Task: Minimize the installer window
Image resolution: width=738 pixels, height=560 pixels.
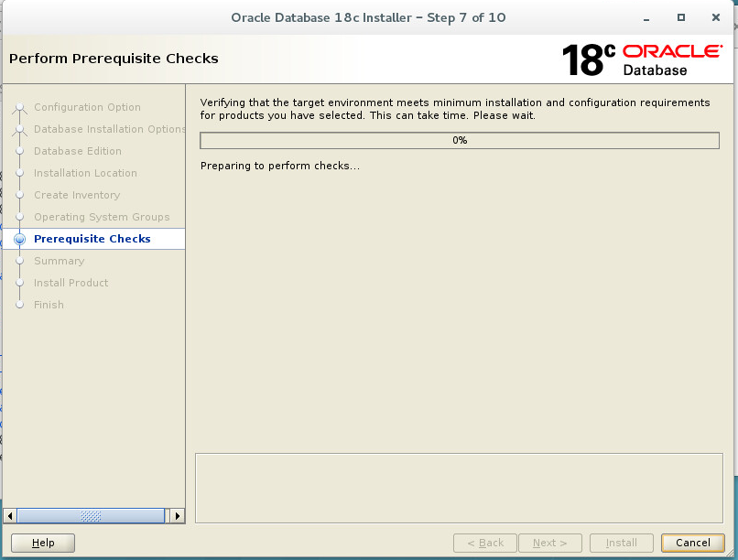Action: pos(646,18)
